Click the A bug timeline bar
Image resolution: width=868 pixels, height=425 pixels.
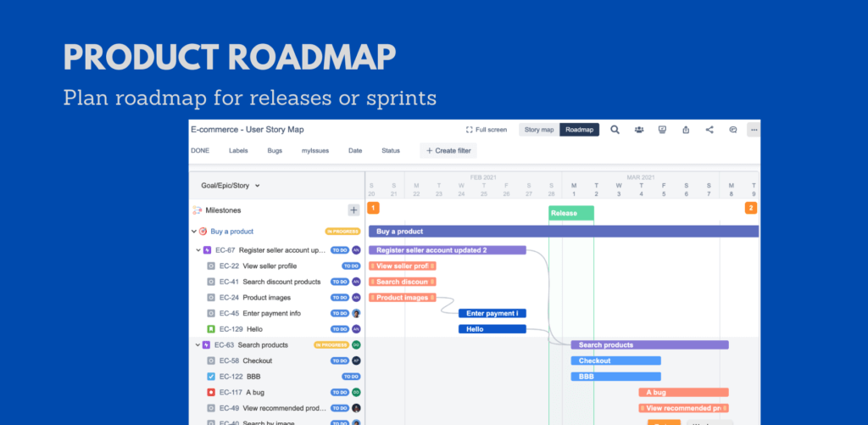point(684,392)
